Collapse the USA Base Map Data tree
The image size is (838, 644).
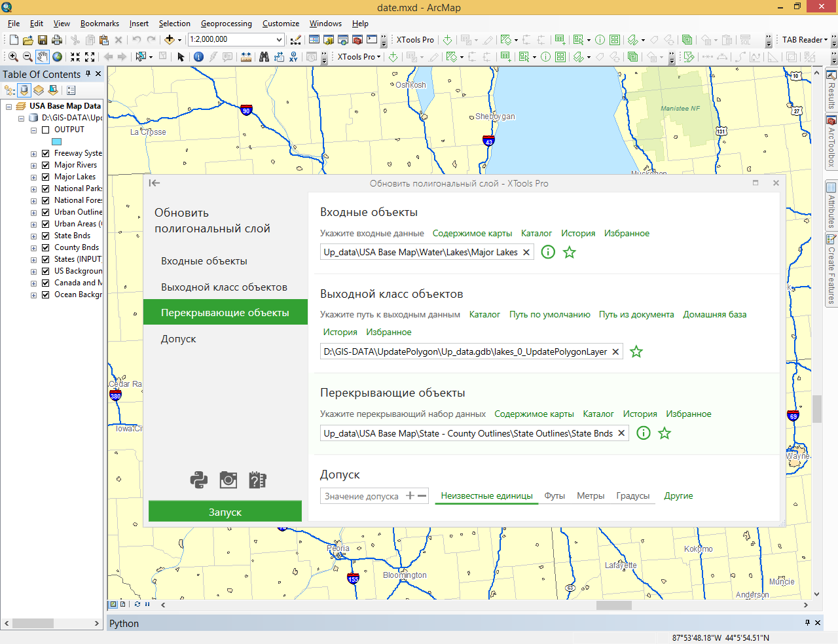[9, 107]
